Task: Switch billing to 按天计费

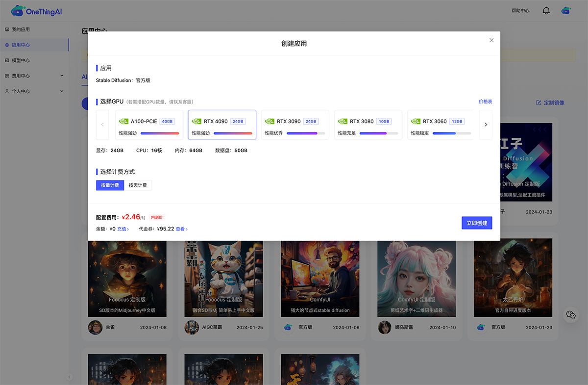Action: 138,185
